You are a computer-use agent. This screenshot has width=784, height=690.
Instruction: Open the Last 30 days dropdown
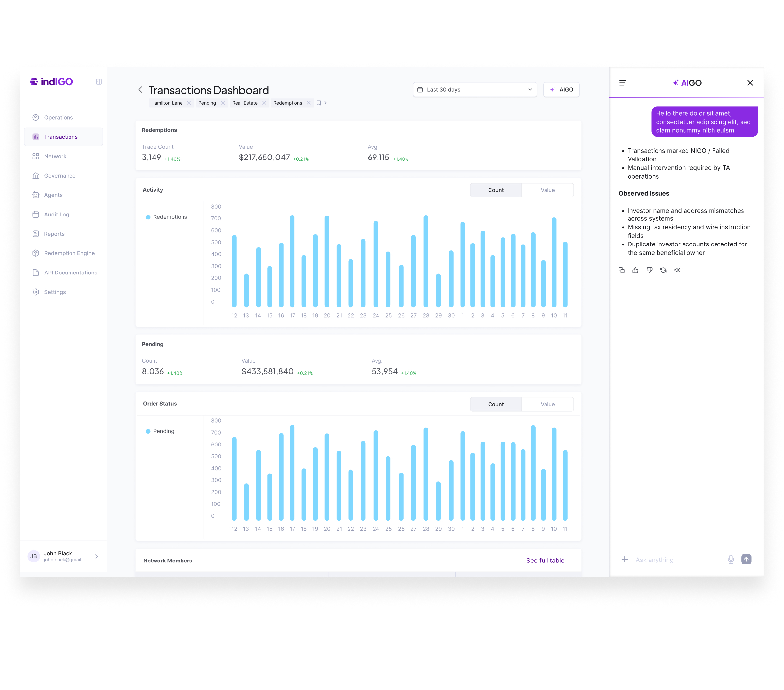[x=475, y=90]
